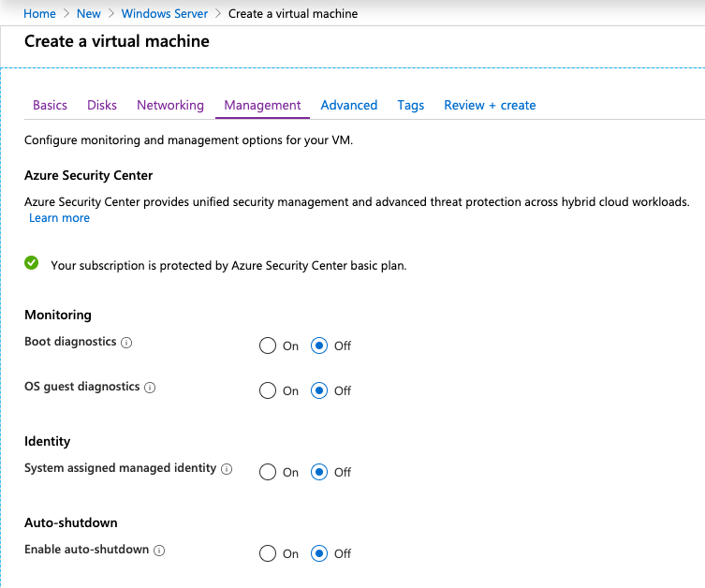This screenshot has width=705, height=588.
Task: Click the green Security Center checkmark icon
Action: pyautogui.click(x=32, y=264)
